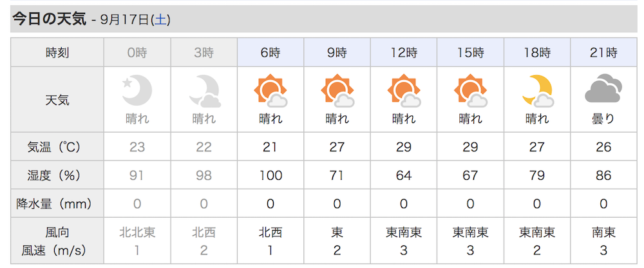
Task: Click the 18時 yellow moon icon
Action: pos(537,91)
